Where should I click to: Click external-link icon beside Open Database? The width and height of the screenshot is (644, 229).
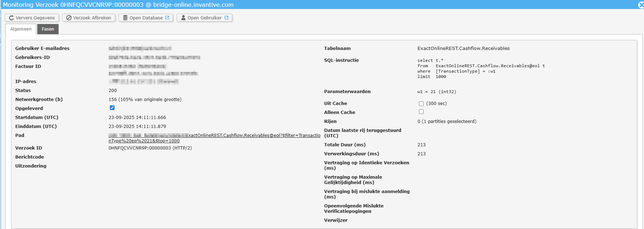coord(167,18)
